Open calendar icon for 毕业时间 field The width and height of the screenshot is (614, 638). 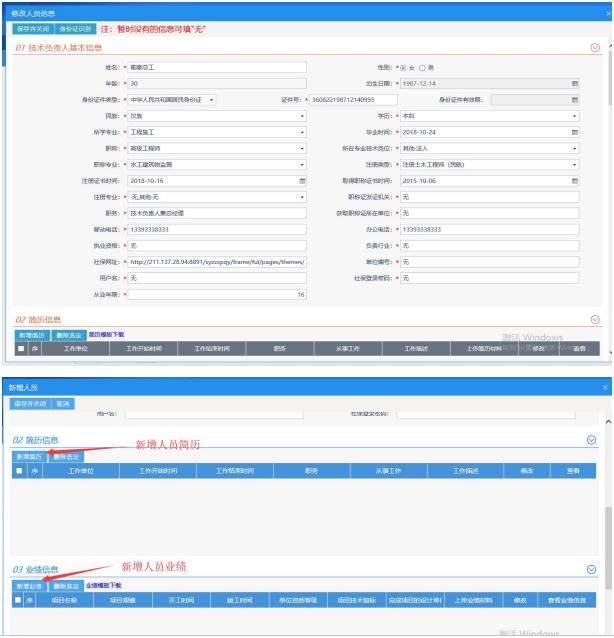point(575,132)
